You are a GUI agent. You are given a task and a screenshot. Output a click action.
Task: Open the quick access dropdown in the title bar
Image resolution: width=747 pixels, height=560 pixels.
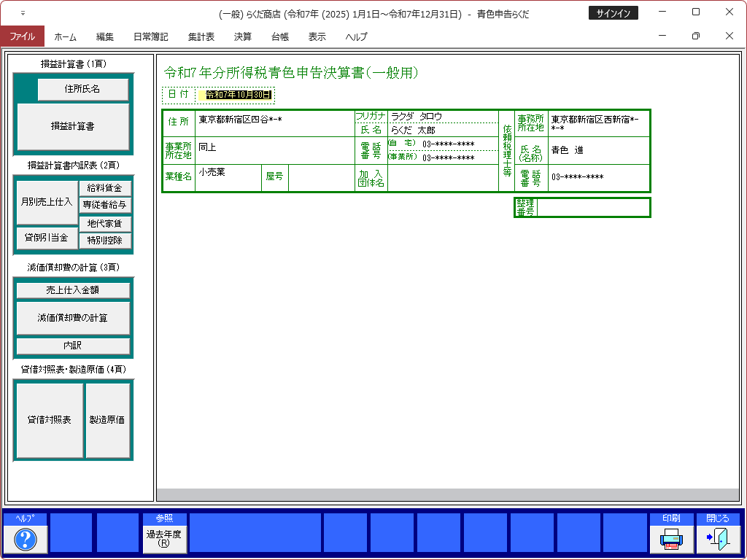(x=22, y=13)
